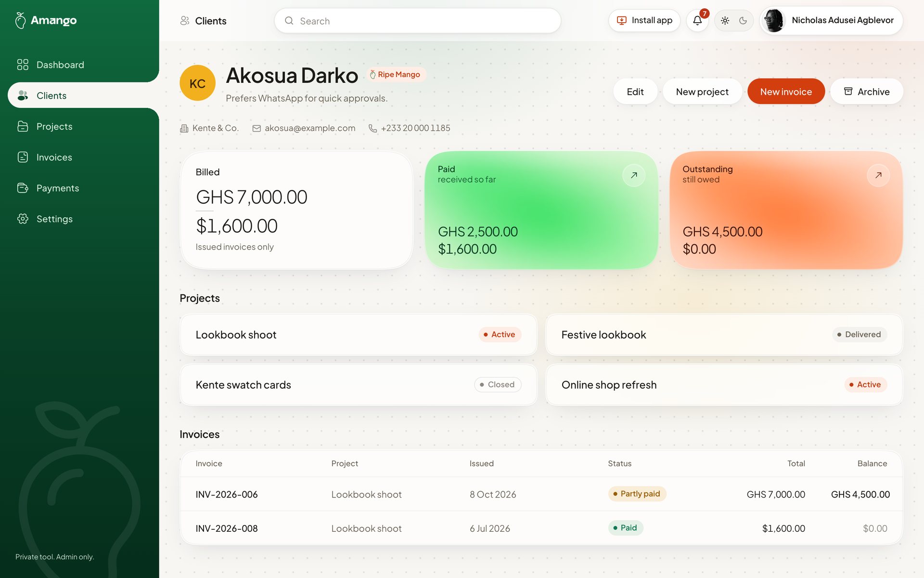924x578 pixels.
Task: Click the New project button
Action: [702, 92]
